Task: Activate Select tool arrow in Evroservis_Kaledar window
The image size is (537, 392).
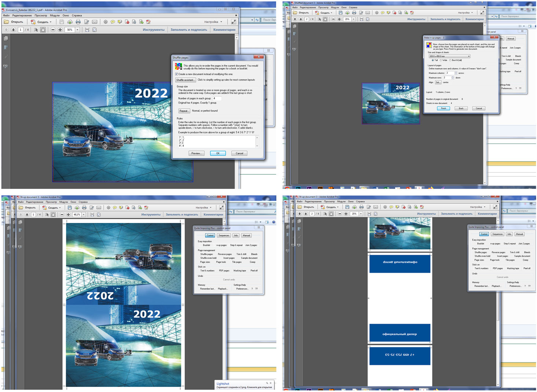Action: (36, 30)
